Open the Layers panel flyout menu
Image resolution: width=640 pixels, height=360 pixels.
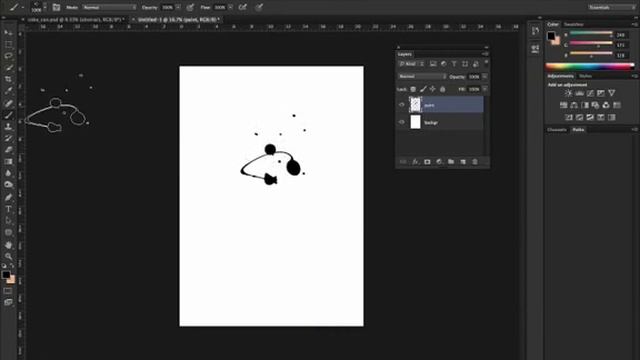point(485,54)
